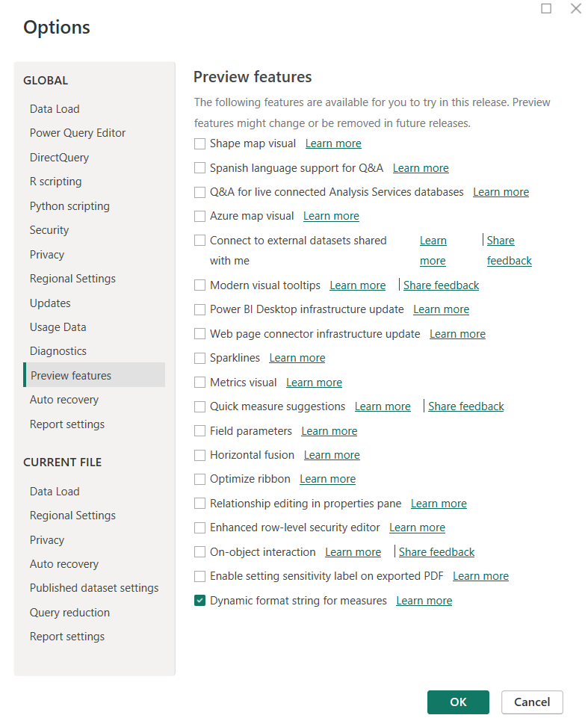Image resolution: width=588 pixels, height=721 pixels.
Task: Select Python scripting in the sidebar
Action: (69, 205)
